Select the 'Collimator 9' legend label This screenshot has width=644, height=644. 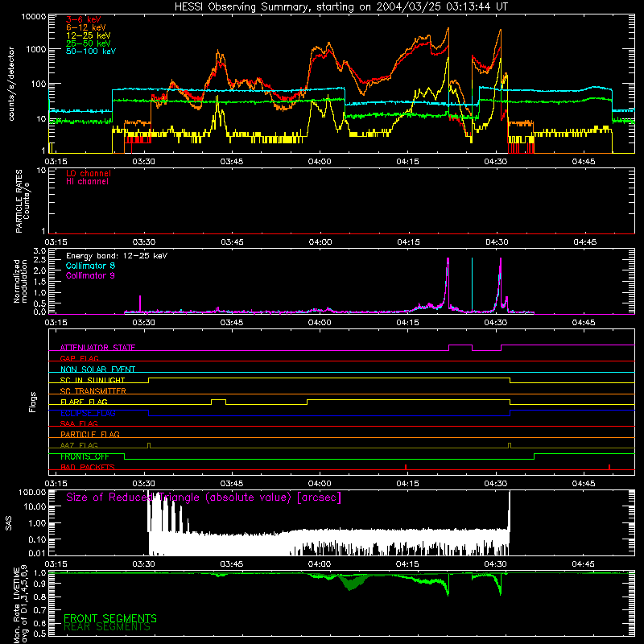click(90, 275)
